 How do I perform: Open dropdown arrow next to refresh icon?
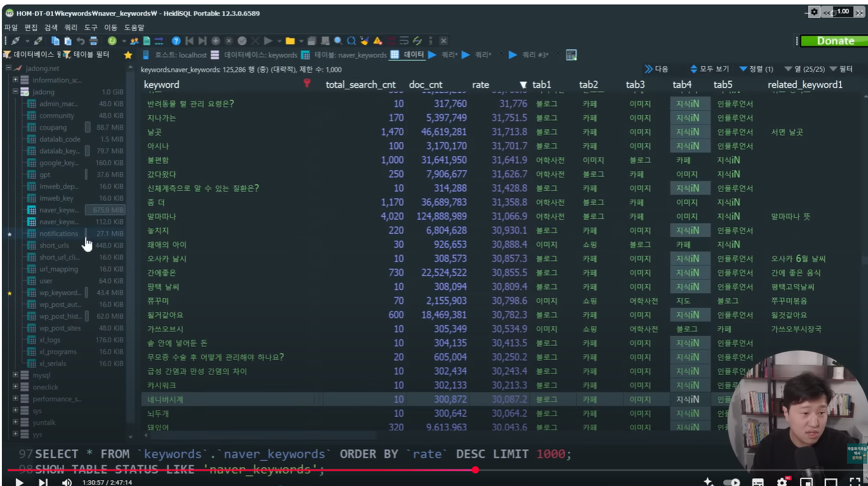124,41
